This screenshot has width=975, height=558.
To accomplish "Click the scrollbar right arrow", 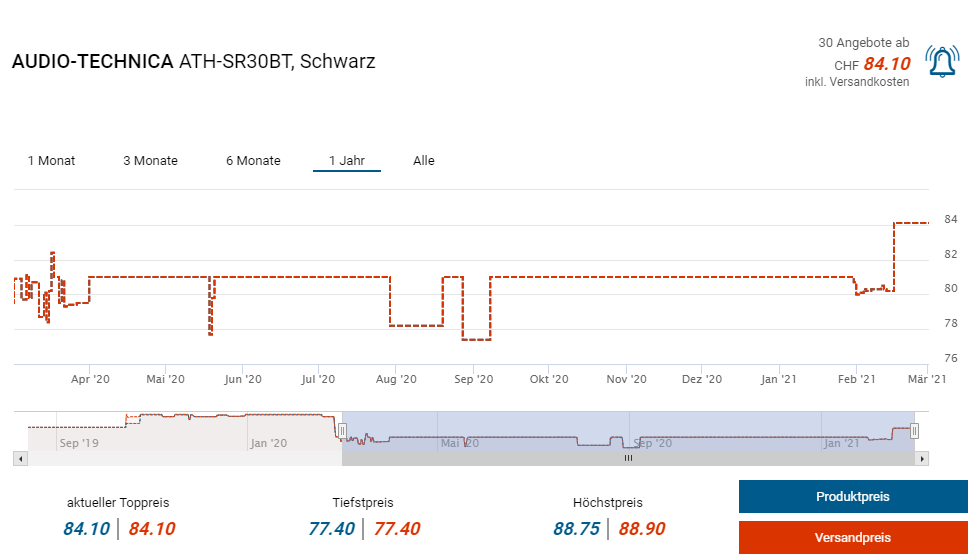I will 923,458.
